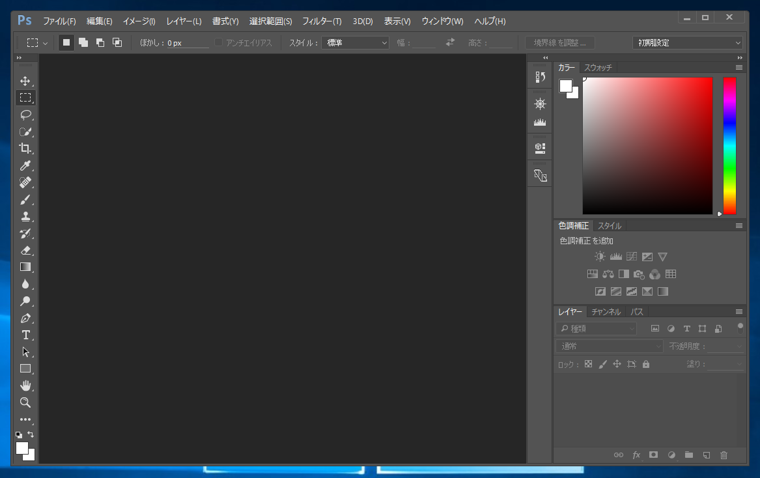This screenshot has height=478, width=760.
Task: Select the Brush tool
Action: (x=25, y=200)
